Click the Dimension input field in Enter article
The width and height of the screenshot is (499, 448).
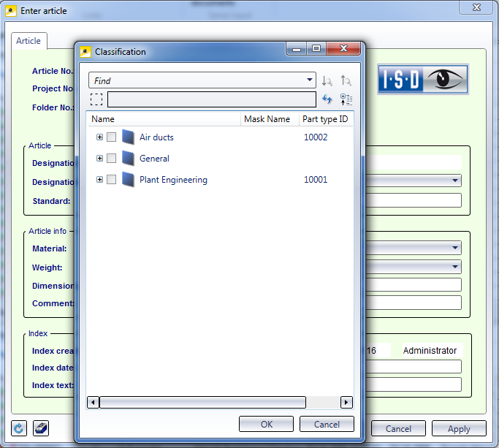pos(414,284)
